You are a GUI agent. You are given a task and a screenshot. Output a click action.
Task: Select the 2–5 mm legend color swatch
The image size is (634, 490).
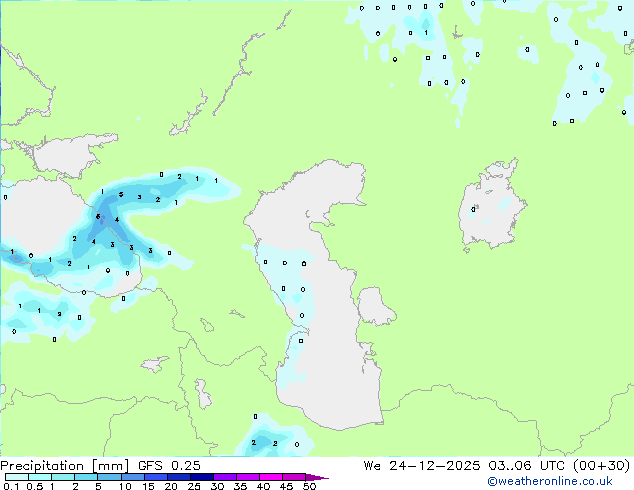86,477
